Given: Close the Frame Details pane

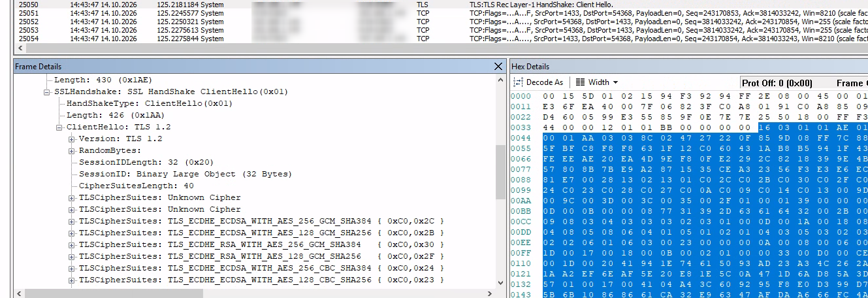Looking at the screenshot, I should pyautogui.click(x=498, y=67).
